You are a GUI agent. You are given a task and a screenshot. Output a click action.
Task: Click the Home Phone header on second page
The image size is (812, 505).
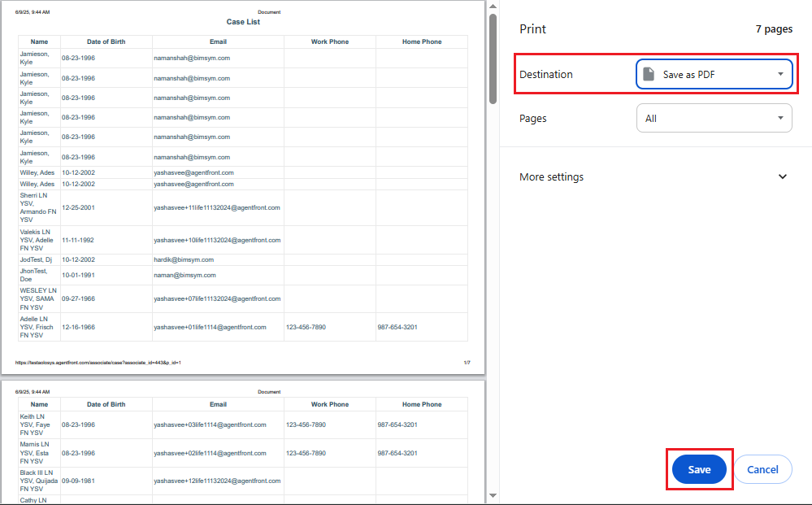click(421, 404)
